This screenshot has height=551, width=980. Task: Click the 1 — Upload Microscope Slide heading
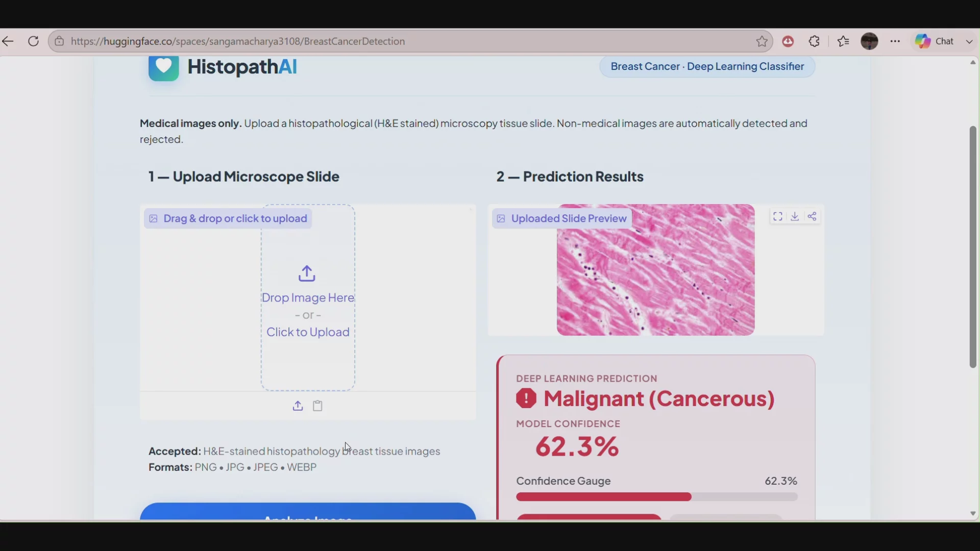[x=243, y=177]
